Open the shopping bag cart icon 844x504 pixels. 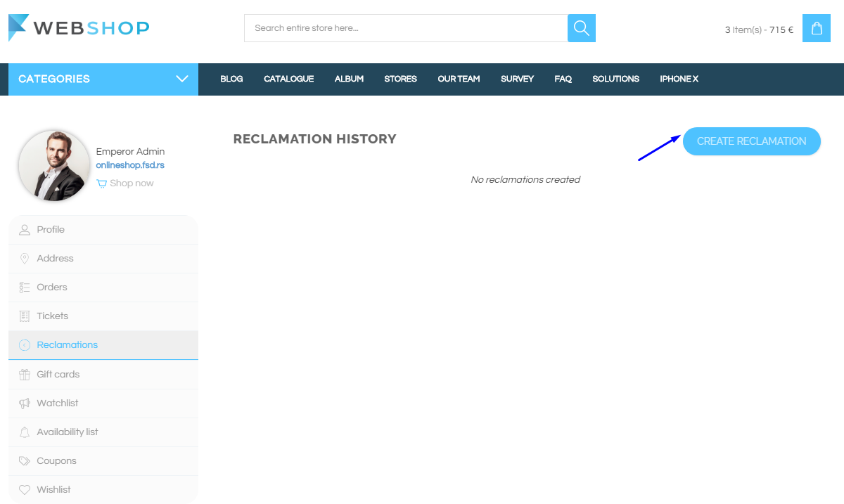point(816,29)
